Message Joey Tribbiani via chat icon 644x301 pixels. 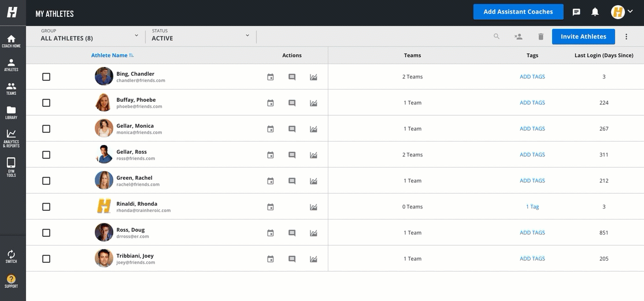(x=292, y=259)
